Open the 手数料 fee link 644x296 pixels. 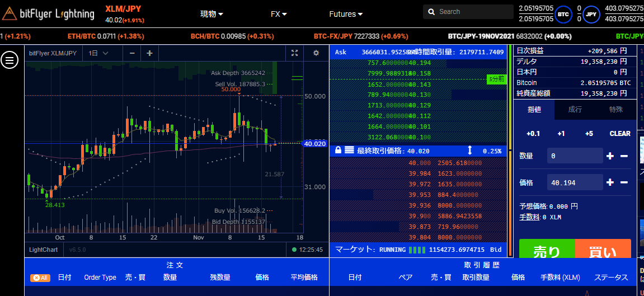(x=529, y=217)
